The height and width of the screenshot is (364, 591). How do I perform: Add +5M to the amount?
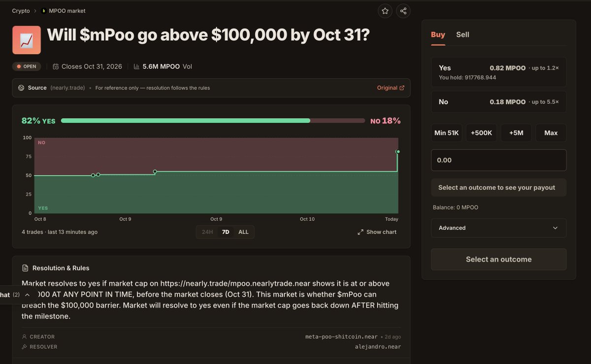click(516, 133)
